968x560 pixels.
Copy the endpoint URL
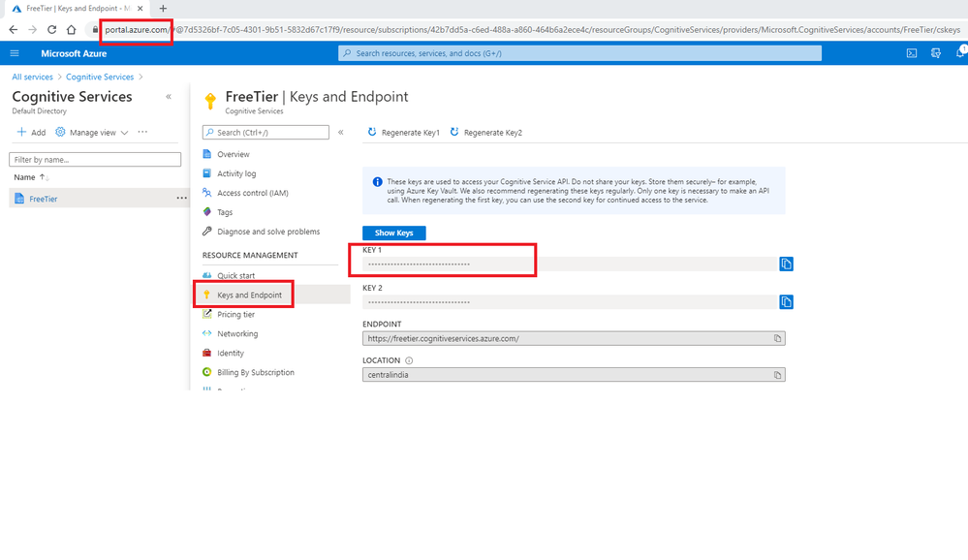click(x=777, y=339)
